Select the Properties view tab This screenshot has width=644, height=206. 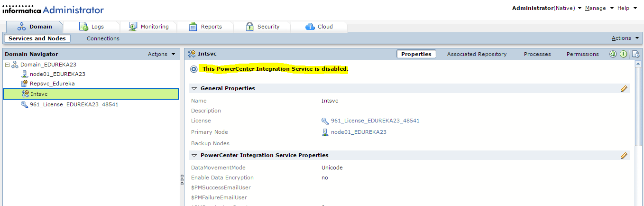tap(416, 54)
